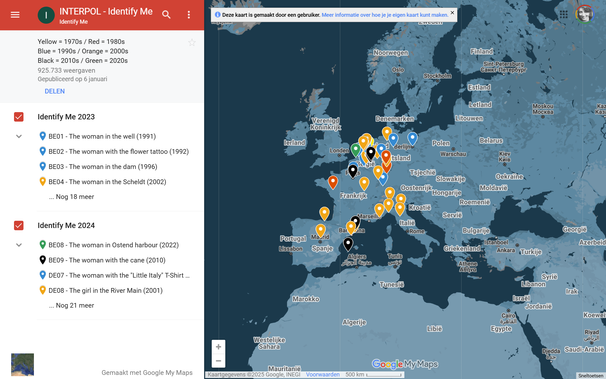Zoom in with the plus button
The width and height of the screenshot is (606, 379).
218,347
